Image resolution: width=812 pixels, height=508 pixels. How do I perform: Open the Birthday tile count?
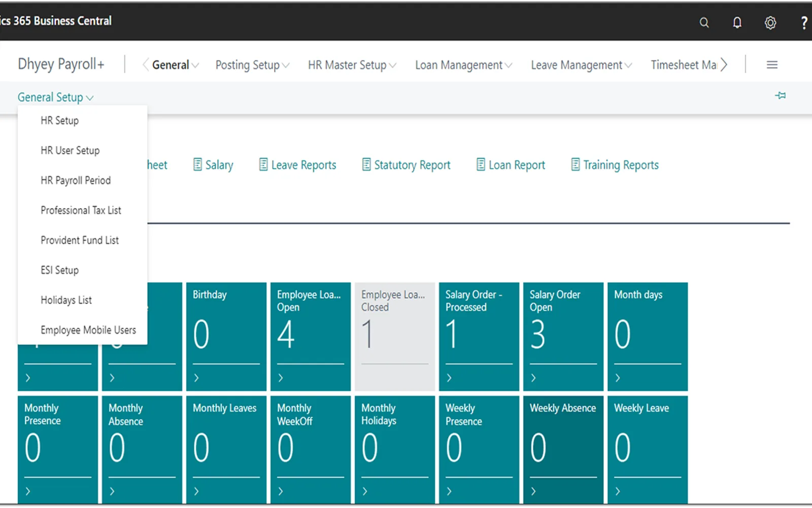click(201, 334)
